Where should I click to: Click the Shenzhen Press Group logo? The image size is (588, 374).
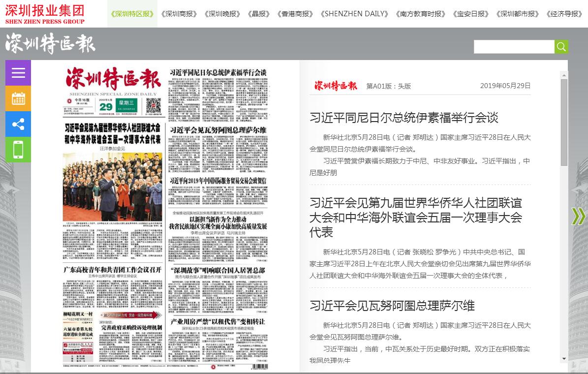(45, 14)
